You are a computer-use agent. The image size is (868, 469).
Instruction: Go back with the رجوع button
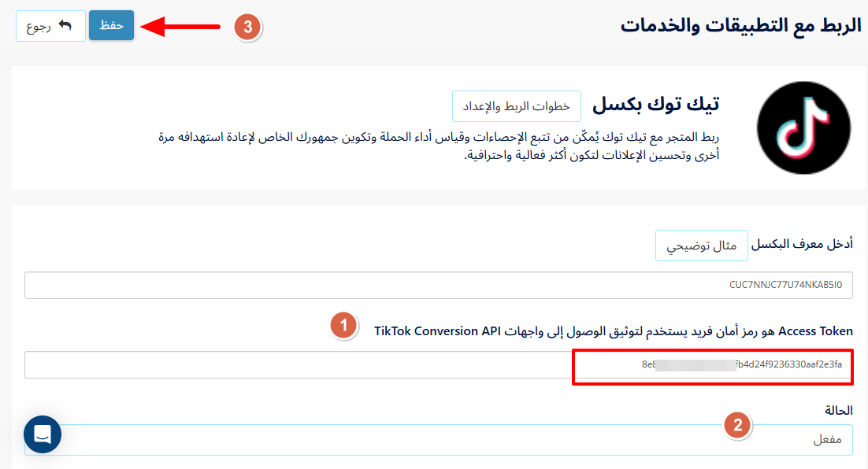[x=50, y=26]
